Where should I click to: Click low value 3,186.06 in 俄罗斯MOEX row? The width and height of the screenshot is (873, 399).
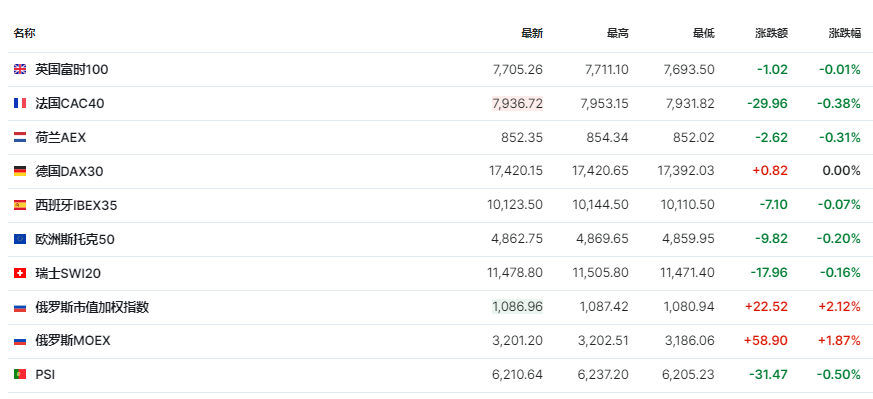coord(689,341)
